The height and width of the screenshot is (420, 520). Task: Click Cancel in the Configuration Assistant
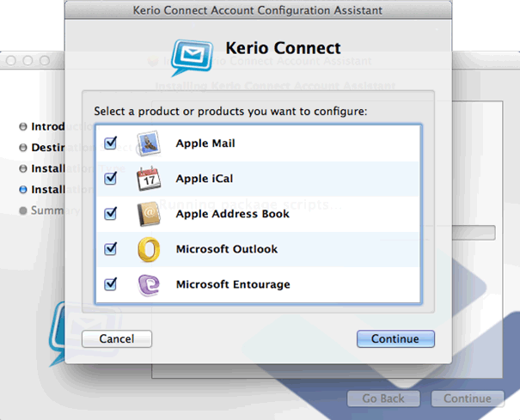(117, 338)
